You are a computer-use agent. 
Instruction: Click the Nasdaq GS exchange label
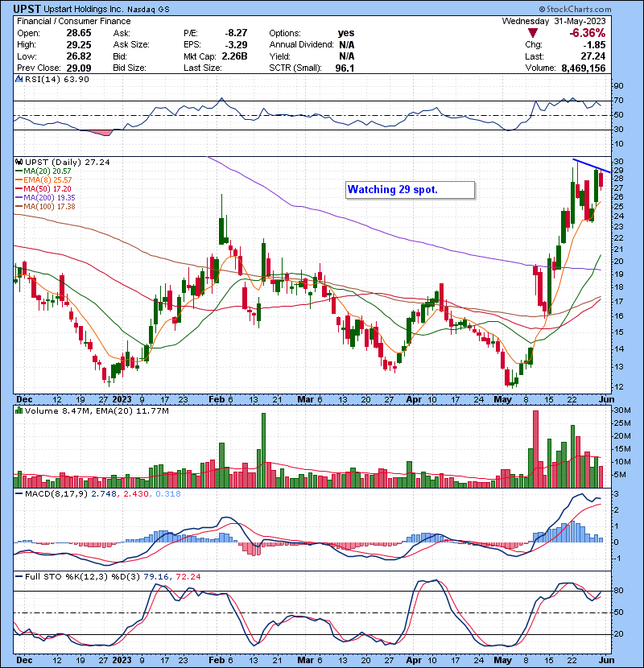[148, 10]
